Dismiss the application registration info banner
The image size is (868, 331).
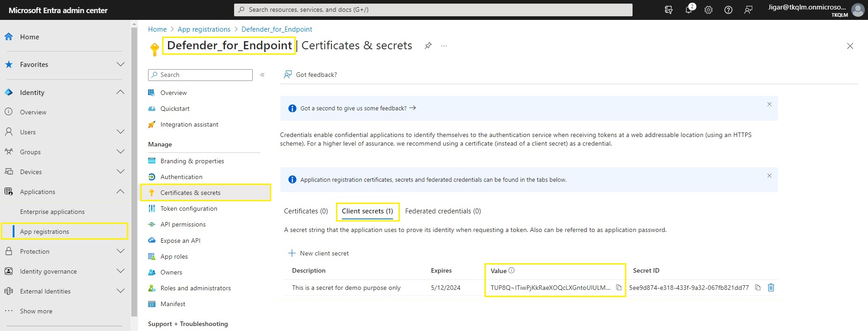tap(769, 176)
